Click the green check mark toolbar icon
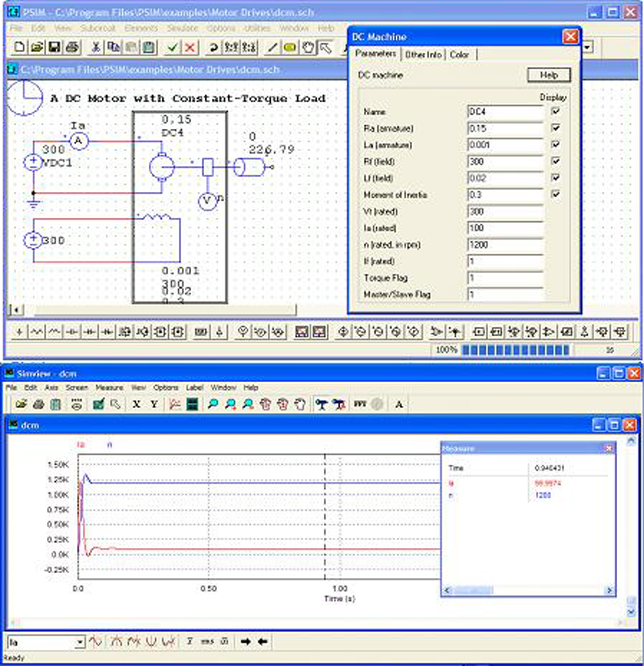This screenshot has width=644, height=666. click(172, 47)
